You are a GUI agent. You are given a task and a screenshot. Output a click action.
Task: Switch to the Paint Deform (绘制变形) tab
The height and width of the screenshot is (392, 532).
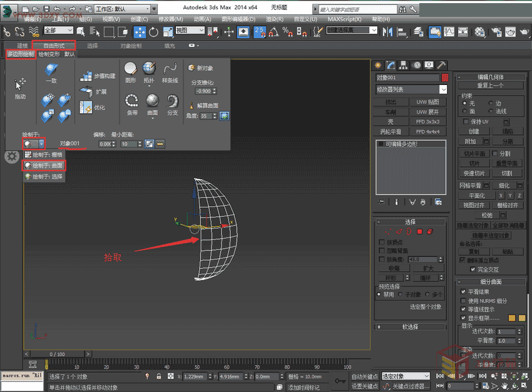point(48,54)
